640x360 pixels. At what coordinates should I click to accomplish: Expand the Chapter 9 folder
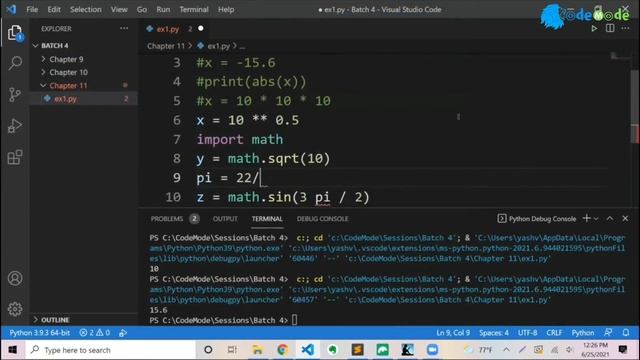(66, 59)
